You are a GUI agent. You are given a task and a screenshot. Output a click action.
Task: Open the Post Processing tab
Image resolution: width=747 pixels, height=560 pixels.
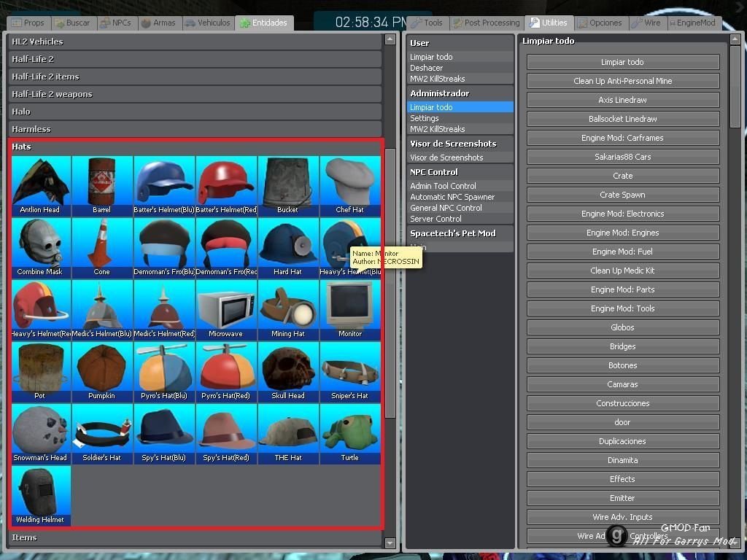(x=487, y=23)
